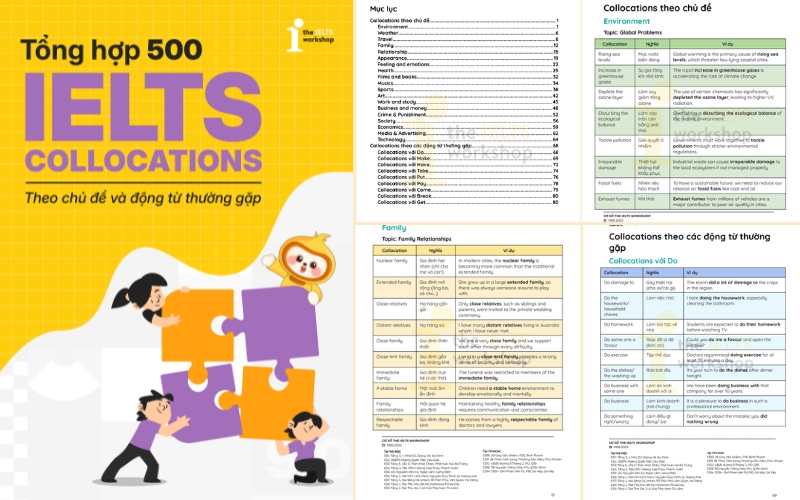The width and height of the screenshot is (800, 500).
Task: Click heading 'Collocations theo các động từ thường gặp'
Action: pyautogui.click(x=689, y=242)
